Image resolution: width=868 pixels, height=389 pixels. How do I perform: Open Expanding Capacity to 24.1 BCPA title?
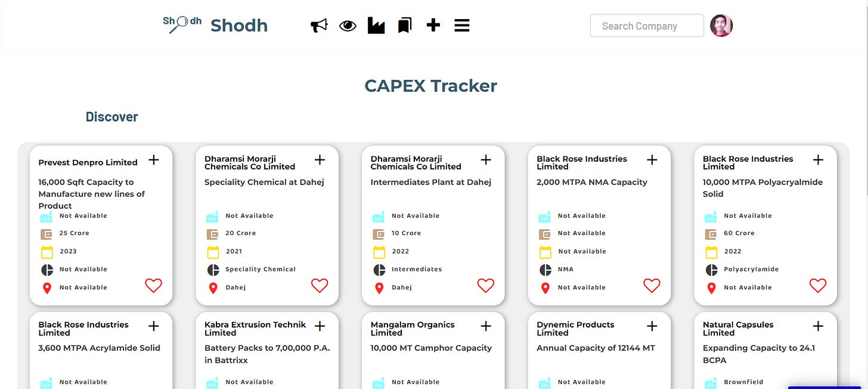coord(759,354)
